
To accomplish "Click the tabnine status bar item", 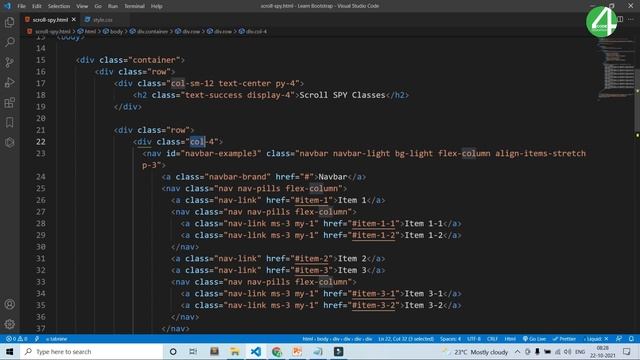I will coord(56,339).
